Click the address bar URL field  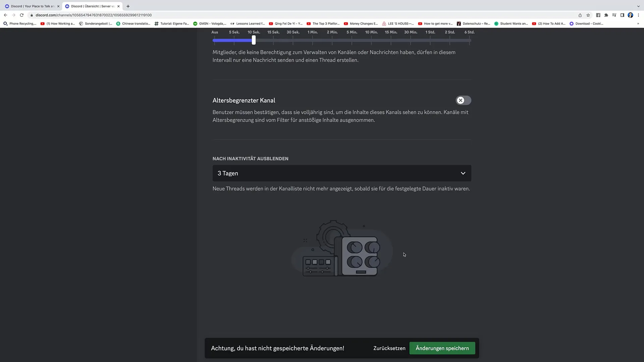pyautogui.click(x=302, y=15)
